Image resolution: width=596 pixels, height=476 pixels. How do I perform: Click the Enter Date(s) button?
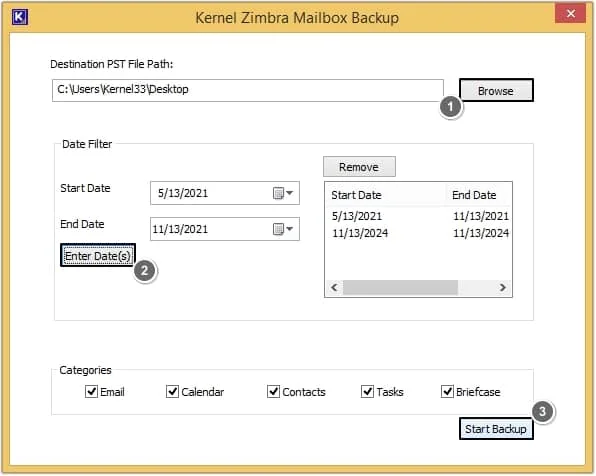point(98,256)
